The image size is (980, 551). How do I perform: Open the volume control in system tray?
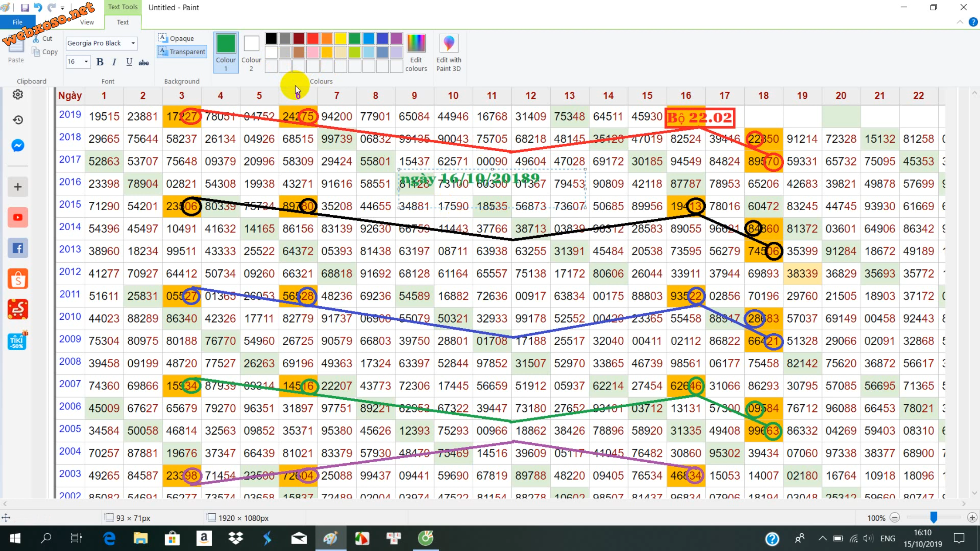pos(868,539)
